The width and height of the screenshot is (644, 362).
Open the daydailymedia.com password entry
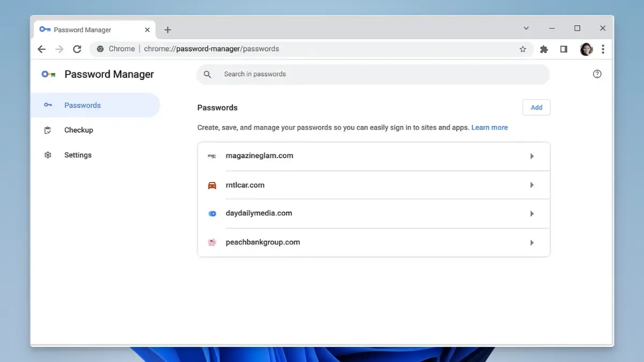pyautogui.click(x=259, y=213)
